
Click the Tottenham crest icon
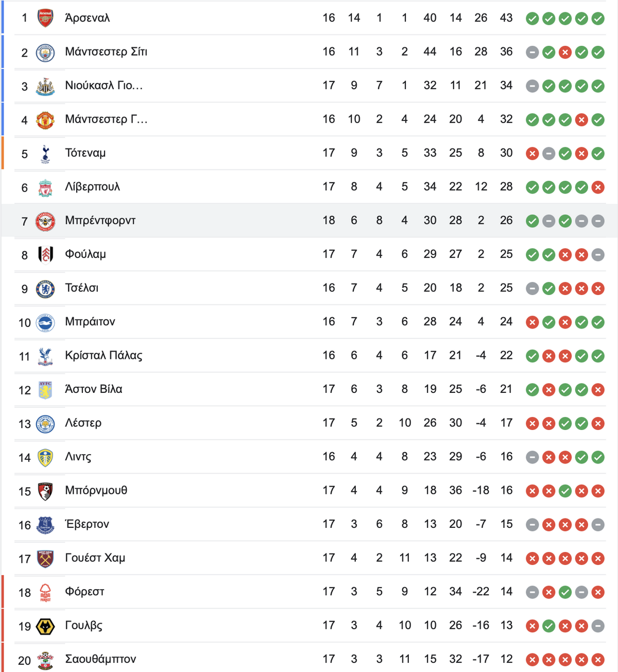45,154
